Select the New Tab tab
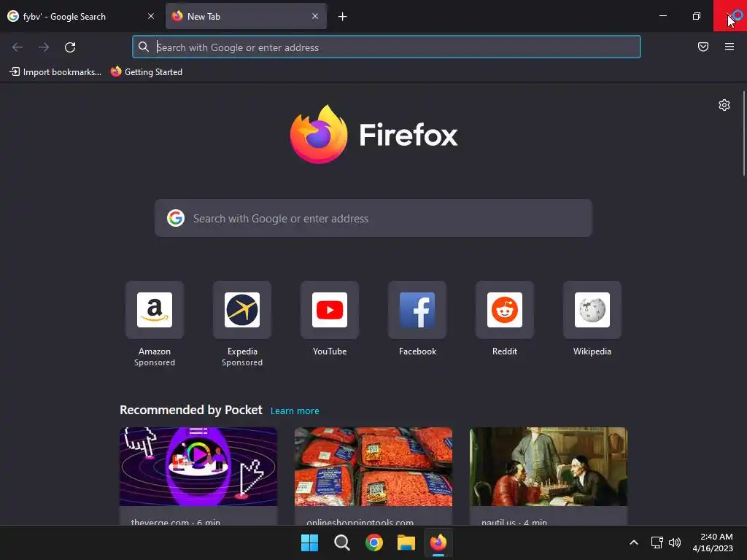The width and height of the screenshot is (747, 560). pos(247,16)
